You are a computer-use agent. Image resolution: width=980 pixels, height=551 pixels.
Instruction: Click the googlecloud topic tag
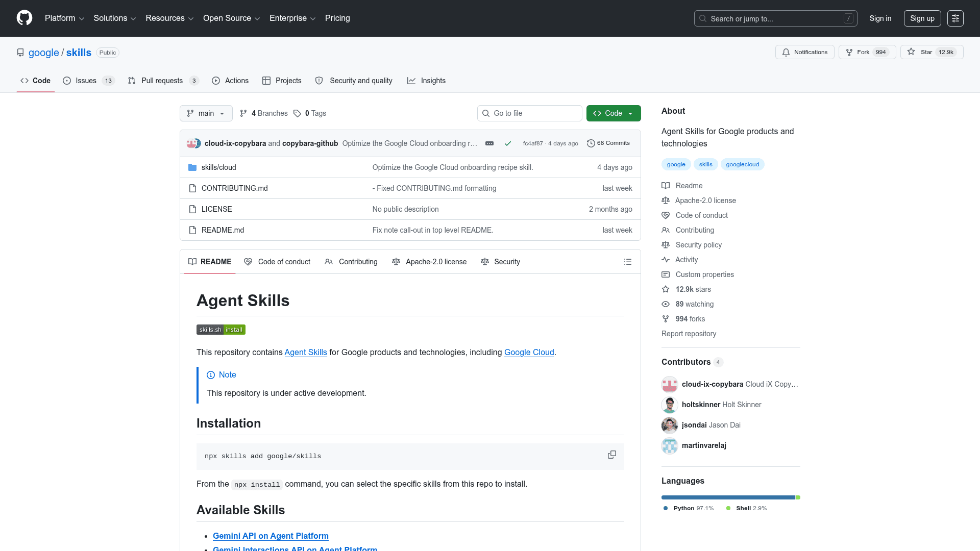point(742,164)
